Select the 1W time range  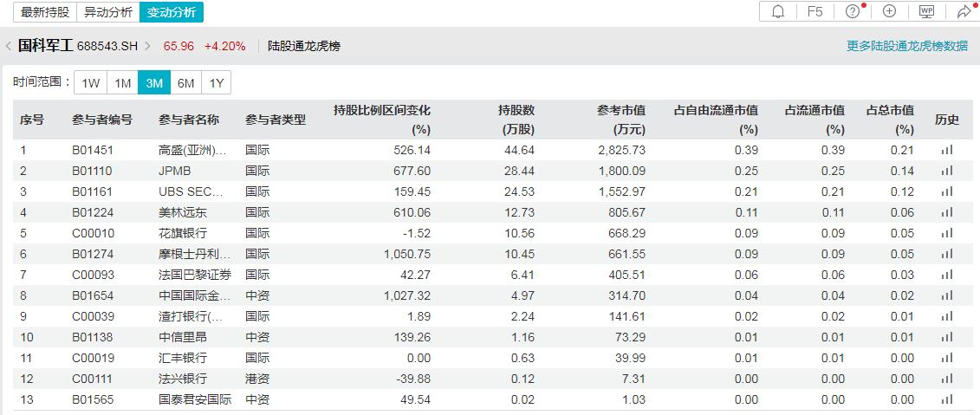pyautogui.click(x=91, y=83)
